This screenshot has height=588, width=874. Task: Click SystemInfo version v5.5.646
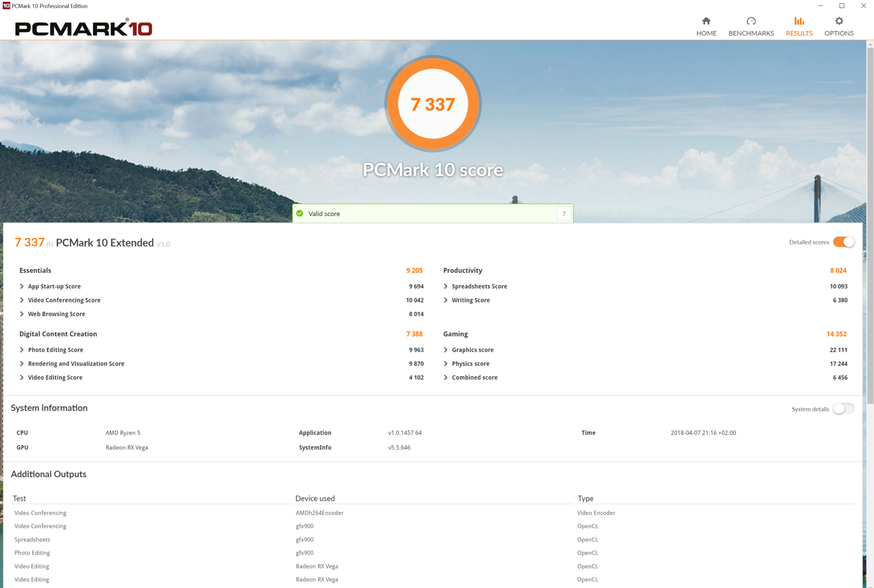[400, 447]
